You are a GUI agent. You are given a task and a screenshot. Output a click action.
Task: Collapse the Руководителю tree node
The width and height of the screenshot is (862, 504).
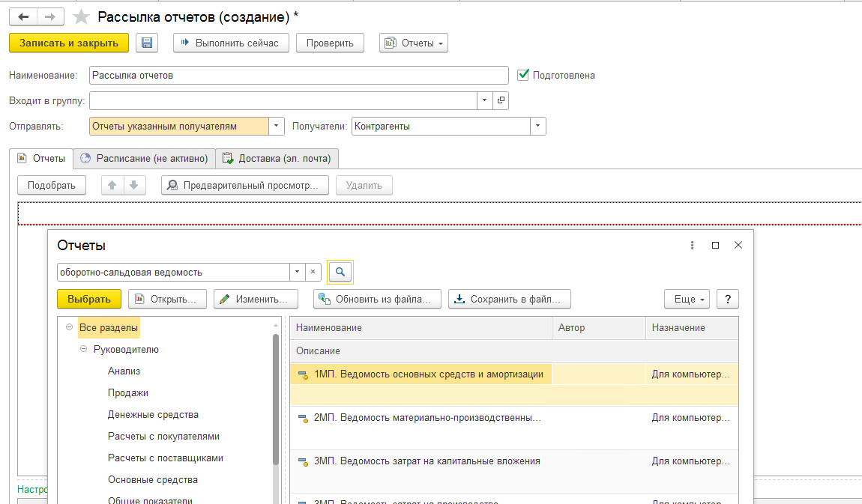coord(83,349)
